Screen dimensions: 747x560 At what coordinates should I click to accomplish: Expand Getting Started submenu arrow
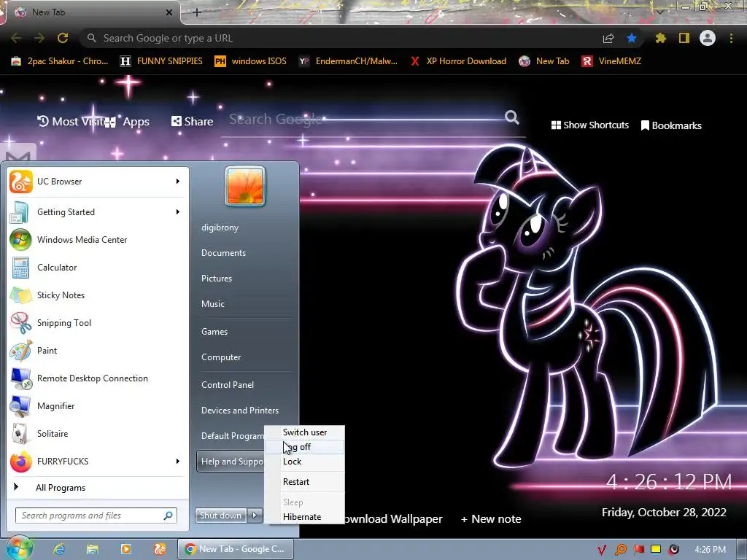point(178,212)
